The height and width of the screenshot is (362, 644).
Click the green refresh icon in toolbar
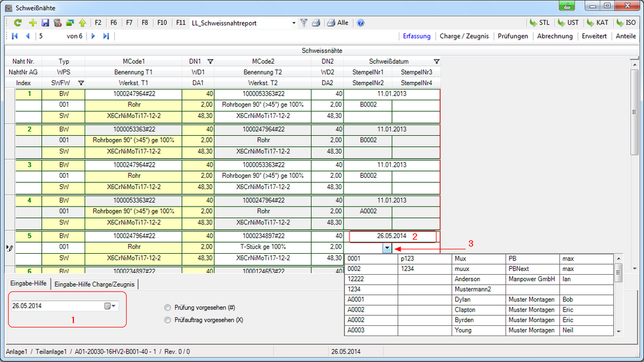coord(18,22)
